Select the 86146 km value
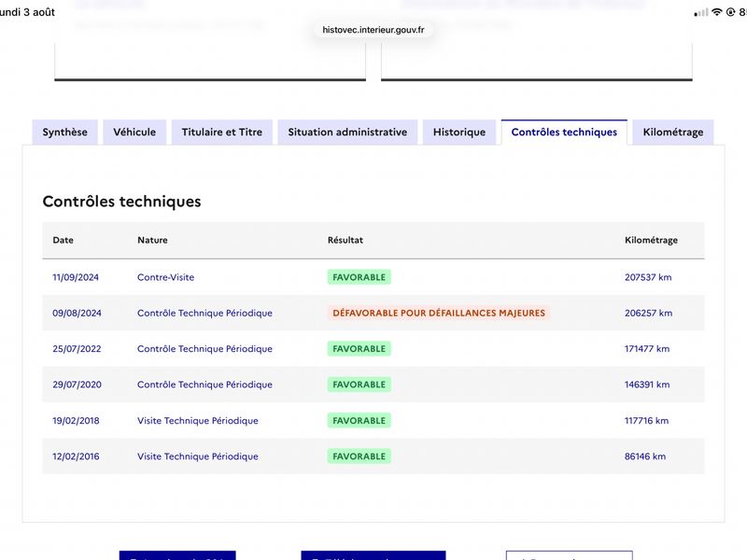Image resolution: width=747 pixels, height=560 pixels. coord(645,456)
